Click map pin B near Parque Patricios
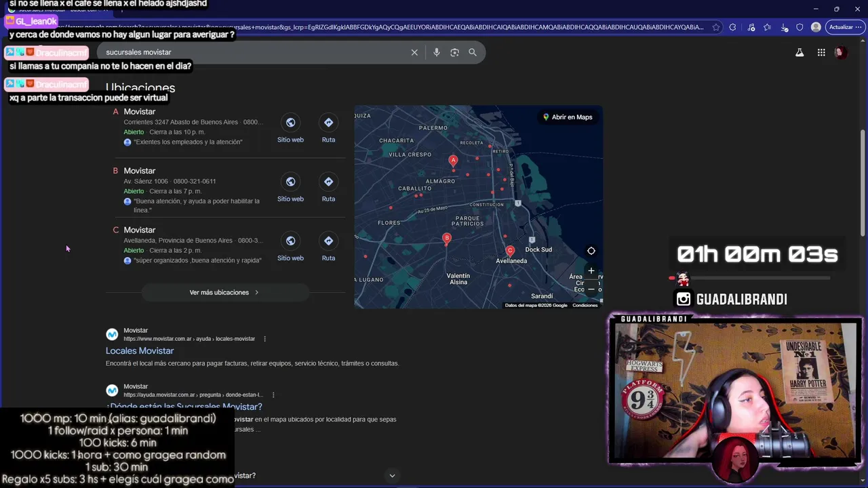This screenshot has height=488, width=868. coord(446,238)
